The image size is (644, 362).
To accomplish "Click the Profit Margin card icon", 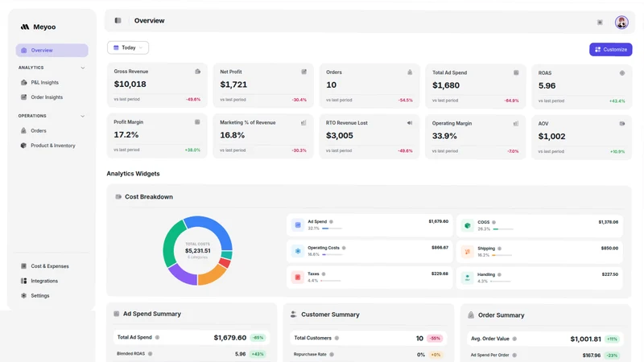I will coord(197,122).
